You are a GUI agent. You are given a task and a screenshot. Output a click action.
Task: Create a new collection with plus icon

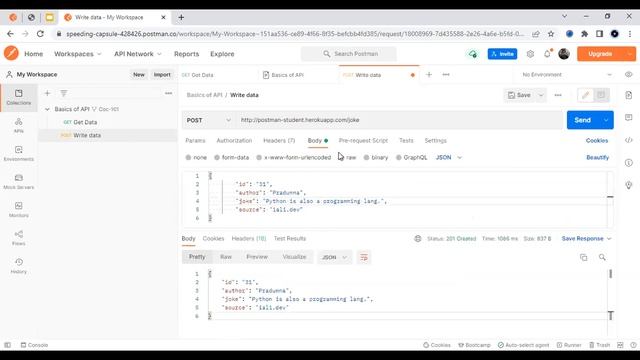click(x=47, y=93)
